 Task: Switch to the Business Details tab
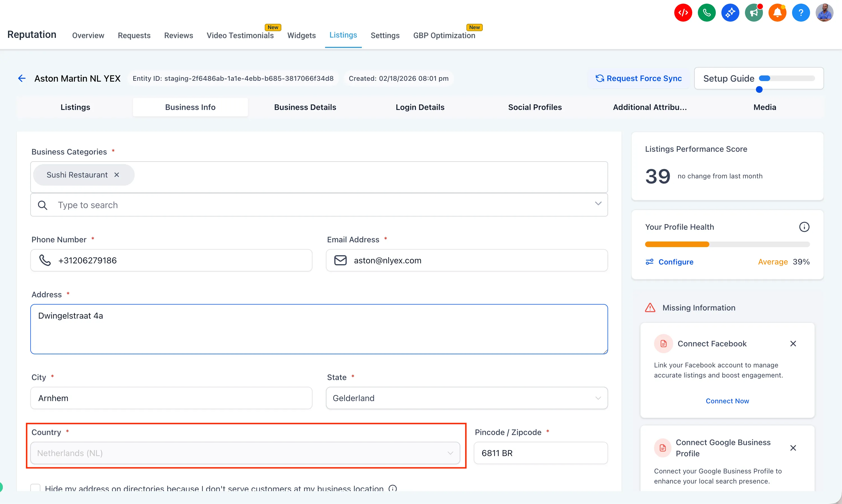[305, 107]
